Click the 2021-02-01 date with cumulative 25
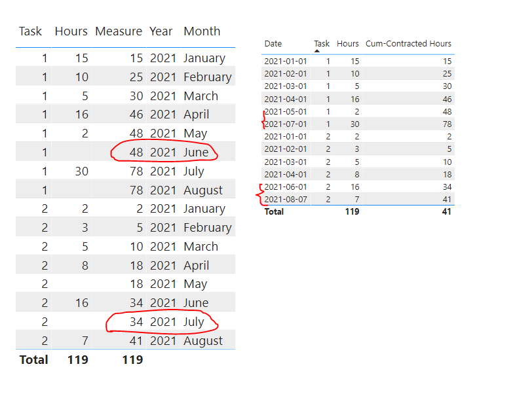The width and height of the screenshot is (532, 394). point(286,74)
